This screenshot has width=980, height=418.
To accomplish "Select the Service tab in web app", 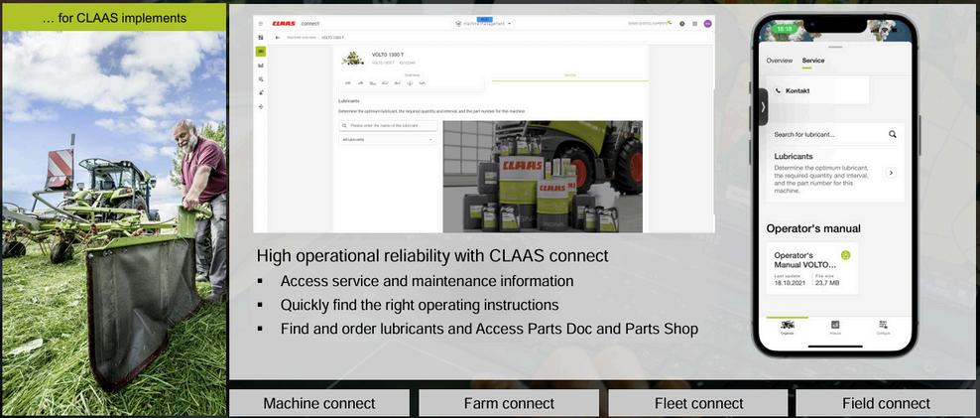I will (570, 75).
